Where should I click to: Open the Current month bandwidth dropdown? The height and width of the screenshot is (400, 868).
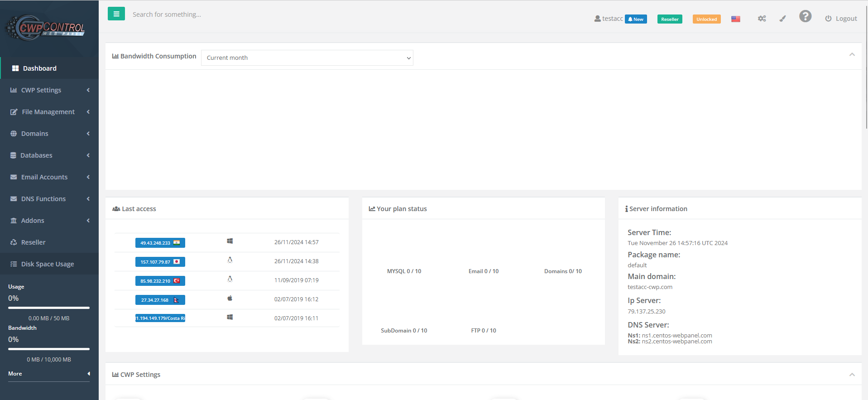pyautogui.click(x=307, y=58)
